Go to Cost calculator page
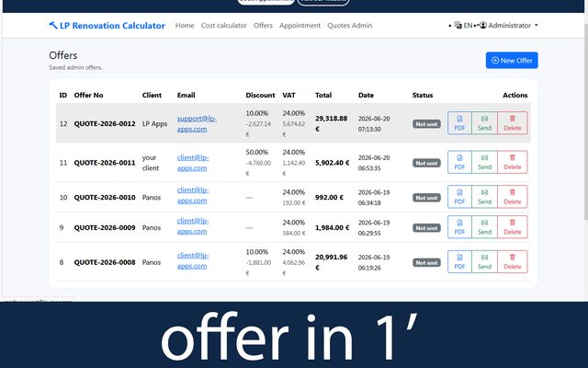This screenshot has height=368, width=588. tap(224, 26)
